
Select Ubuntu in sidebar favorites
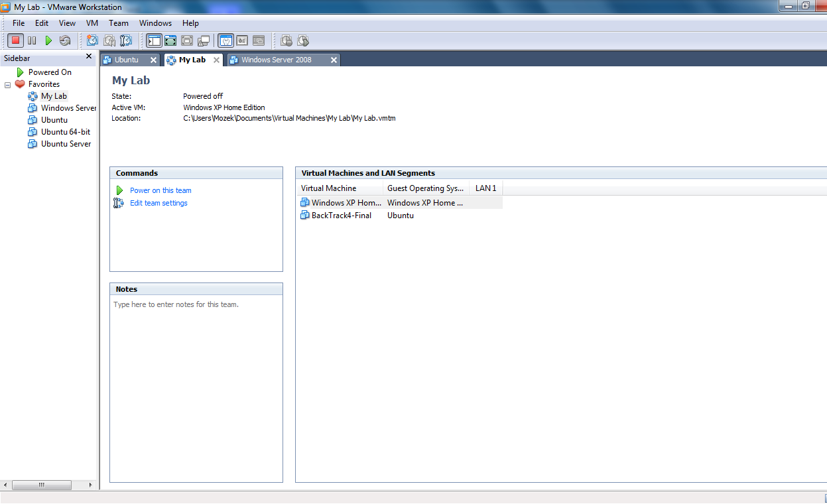click(x=54, y=120)
